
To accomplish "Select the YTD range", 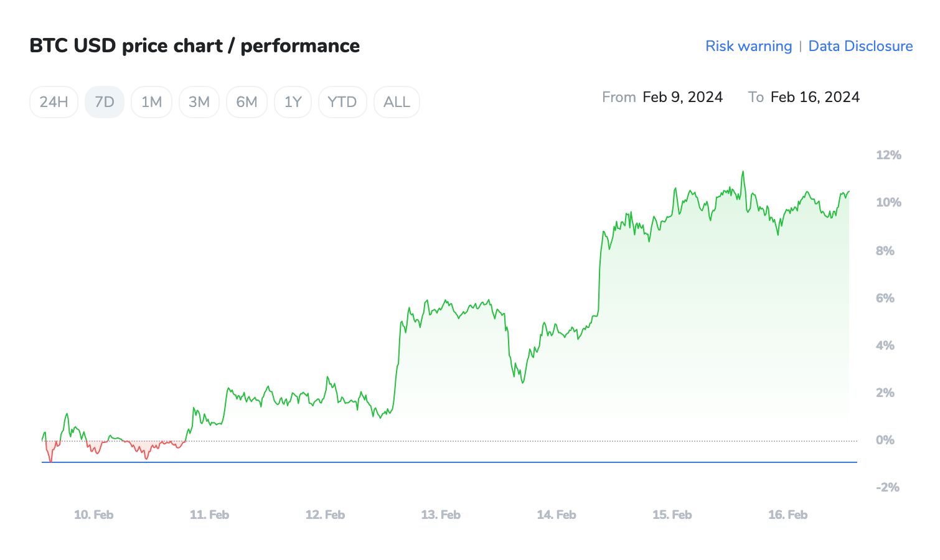I will (342, 101).
